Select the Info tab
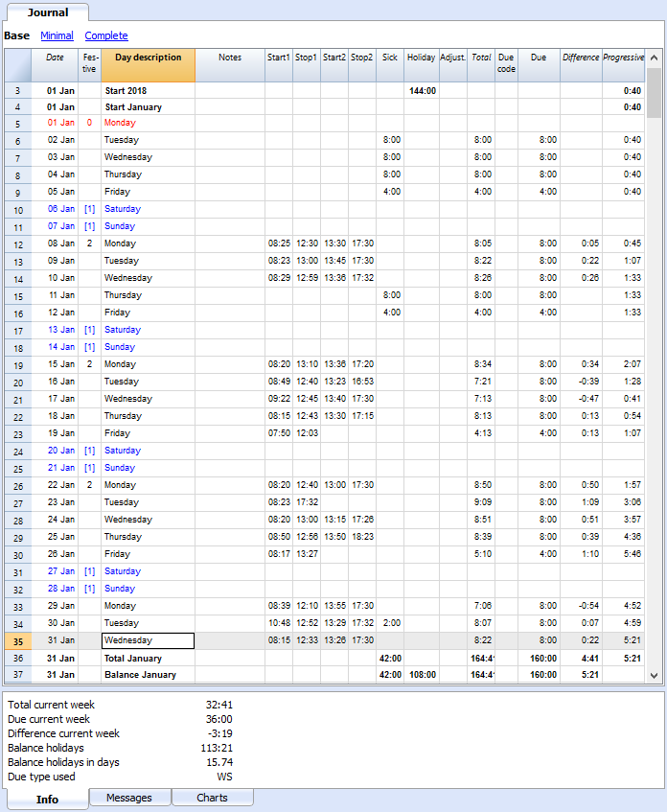The image size is (667, 812). [x=47, y=799]
